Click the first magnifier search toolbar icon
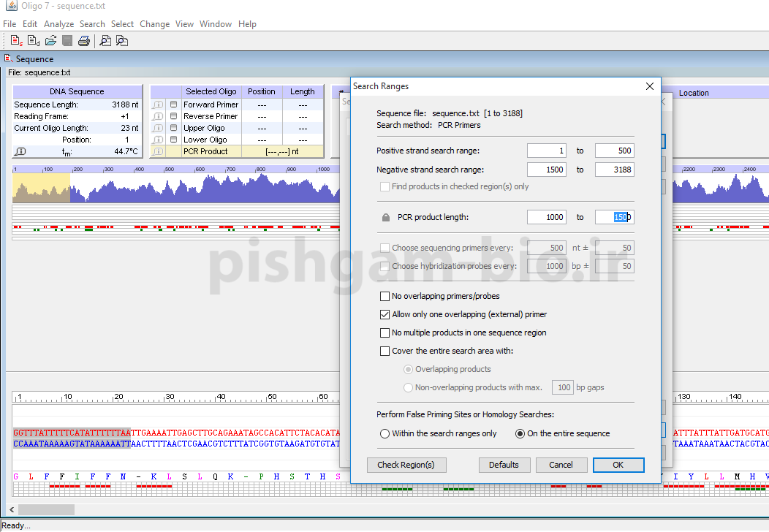769x532 pixels. (105, 41)
